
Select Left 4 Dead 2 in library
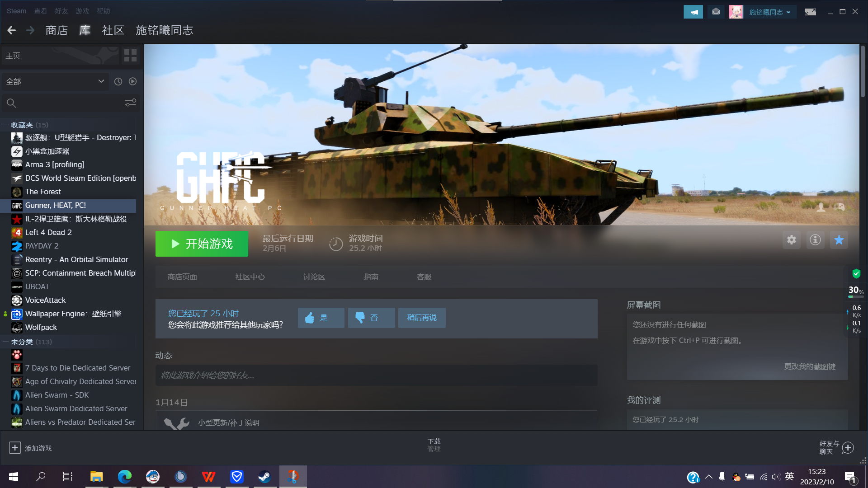tap(69, 232)
